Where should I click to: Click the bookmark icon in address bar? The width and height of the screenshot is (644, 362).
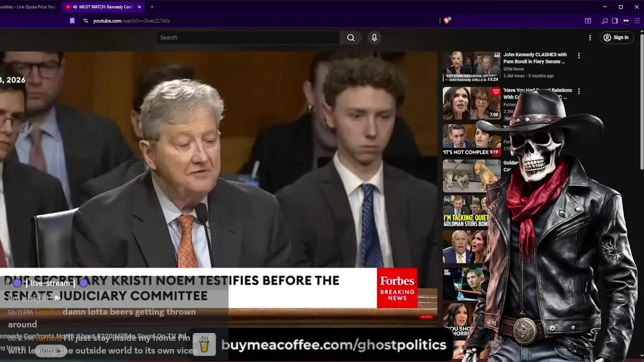tap(72, 21)
